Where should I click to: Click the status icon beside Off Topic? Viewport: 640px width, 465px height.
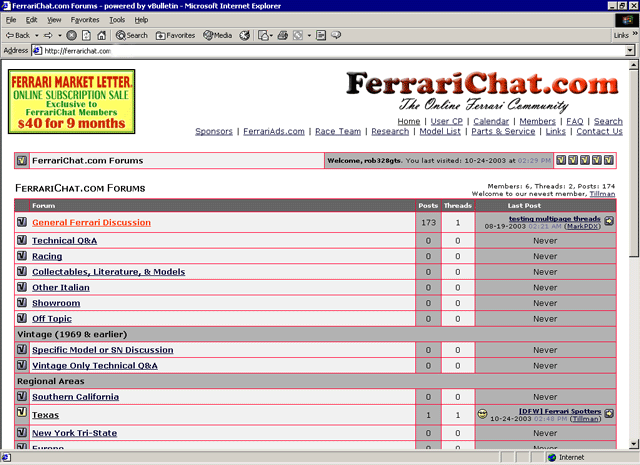[x=22, y=318]
